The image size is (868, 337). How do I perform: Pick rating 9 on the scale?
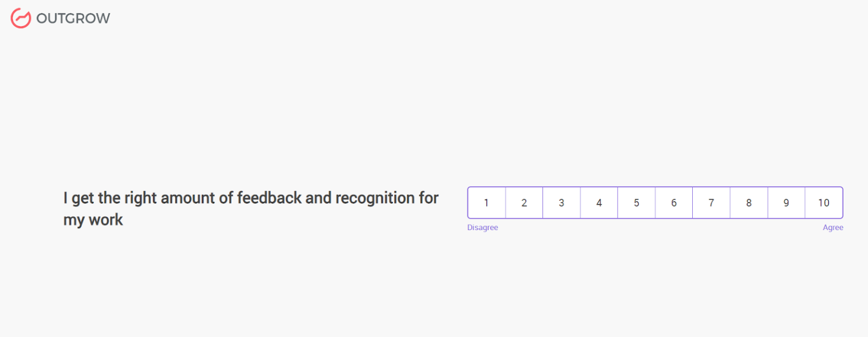786,202
